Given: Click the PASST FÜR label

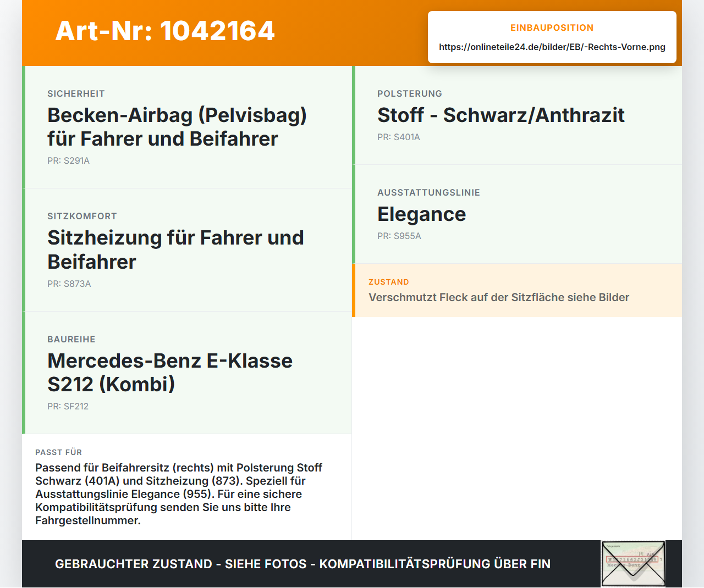Looking at the screenshot, I should [58, 452].
